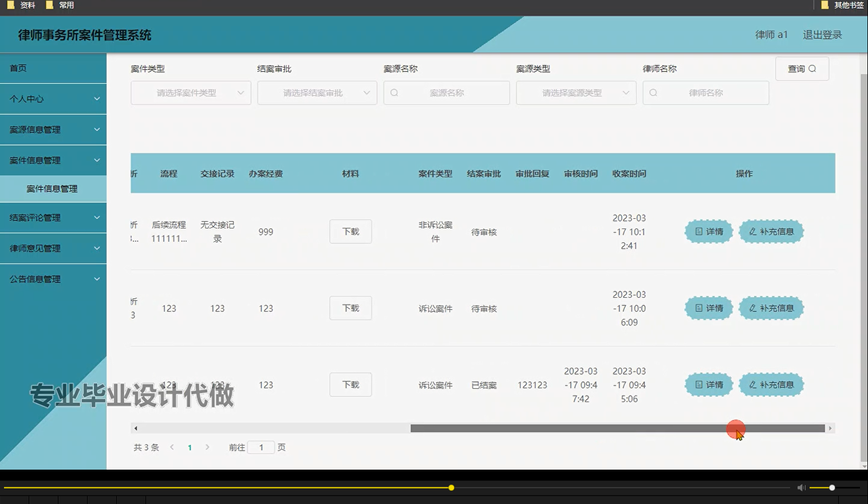Click the 前往 page number input field
Viewport: 868px width, 504px height.
[x=261, y=447]
